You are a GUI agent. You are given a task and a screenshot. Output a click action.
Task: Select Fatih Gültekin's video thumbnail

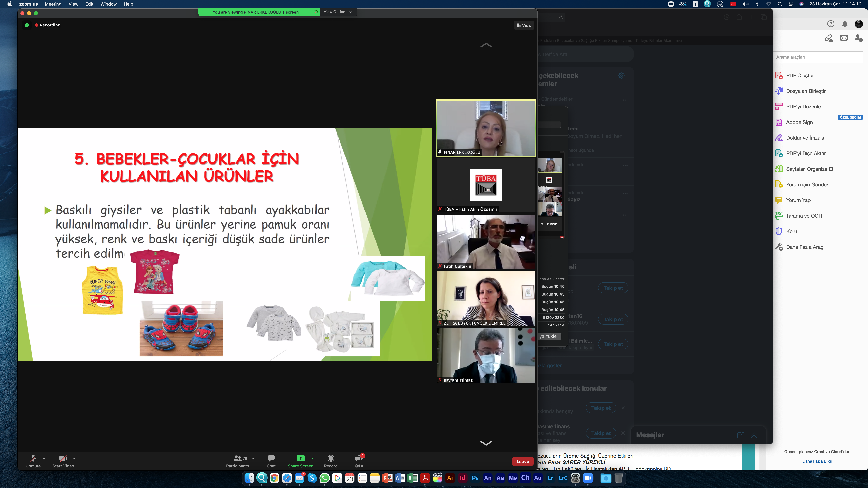point(486,242)
